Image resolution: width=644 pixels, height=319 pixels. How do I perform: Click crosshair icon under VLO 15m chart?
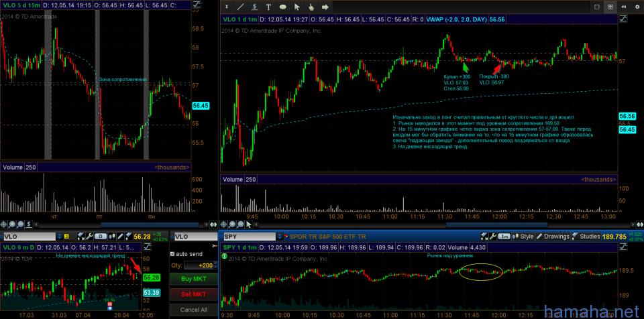tap(4, 224)
